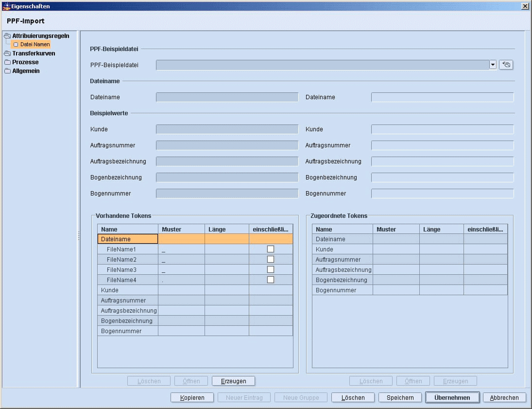Click the Transferkurven folder icon

click(x=7, y=53)
